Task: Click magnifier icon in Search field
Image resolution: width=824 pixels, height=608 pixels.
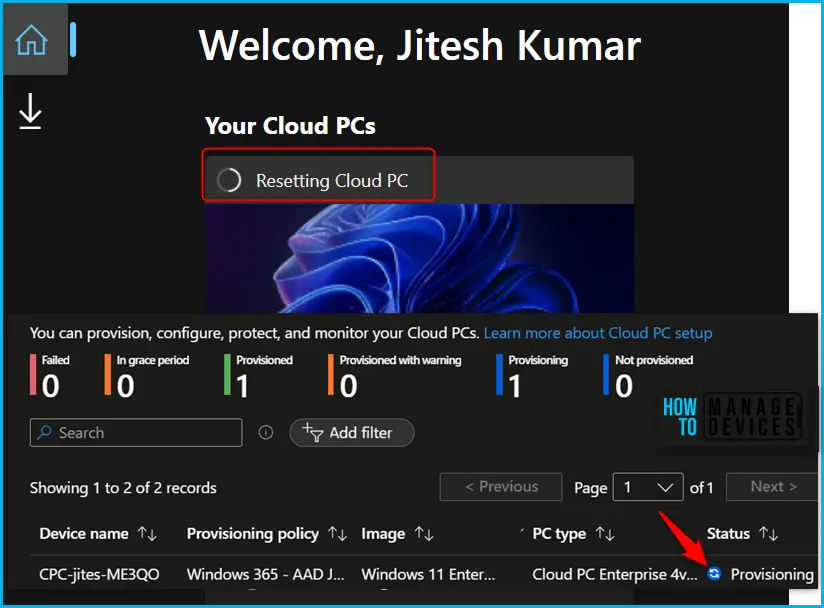Action: (45, 432)
